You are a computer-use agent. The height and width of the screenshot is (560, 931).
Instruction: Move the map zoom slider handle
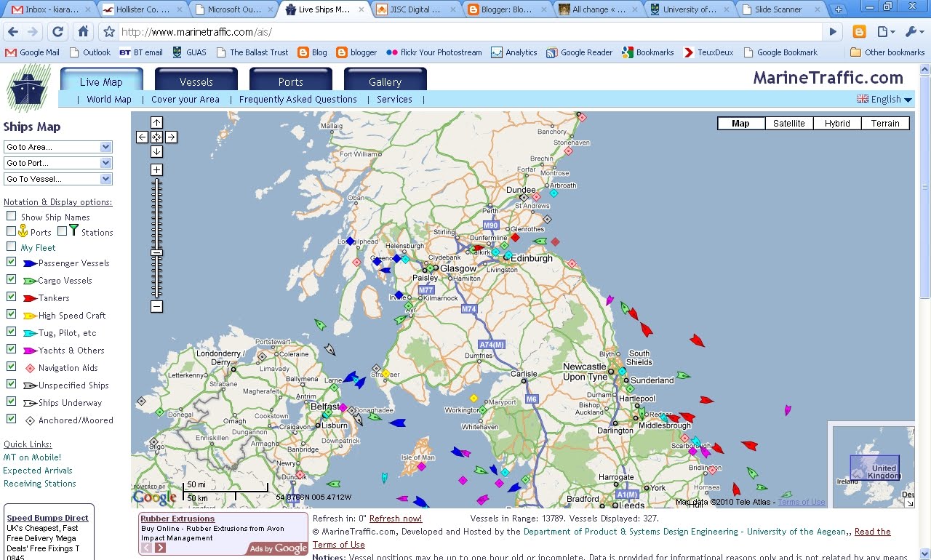156,252
